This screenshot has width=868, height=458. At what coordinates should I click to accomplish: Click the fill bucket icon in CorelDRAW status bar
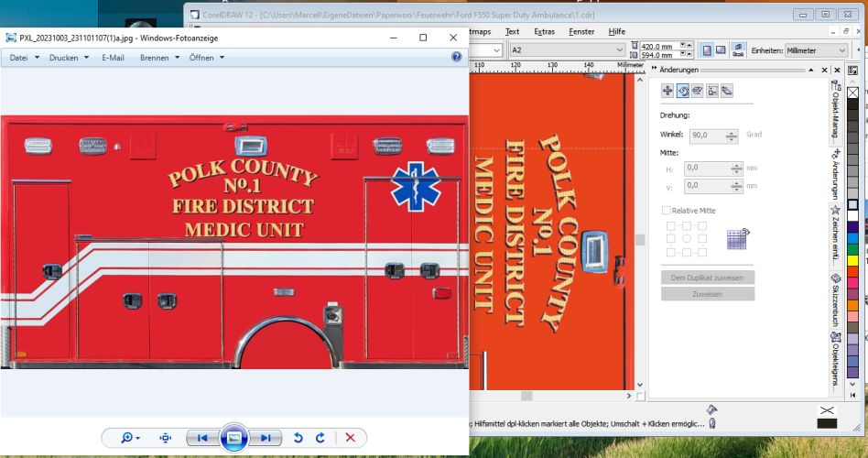[712, 409]
